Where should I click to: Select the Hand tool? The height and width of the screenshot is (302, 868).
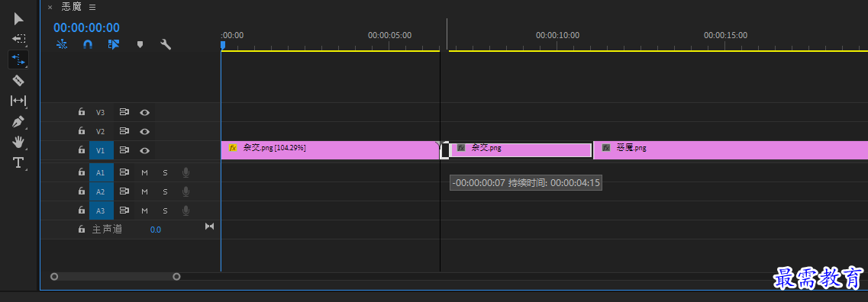coord(18,142)
